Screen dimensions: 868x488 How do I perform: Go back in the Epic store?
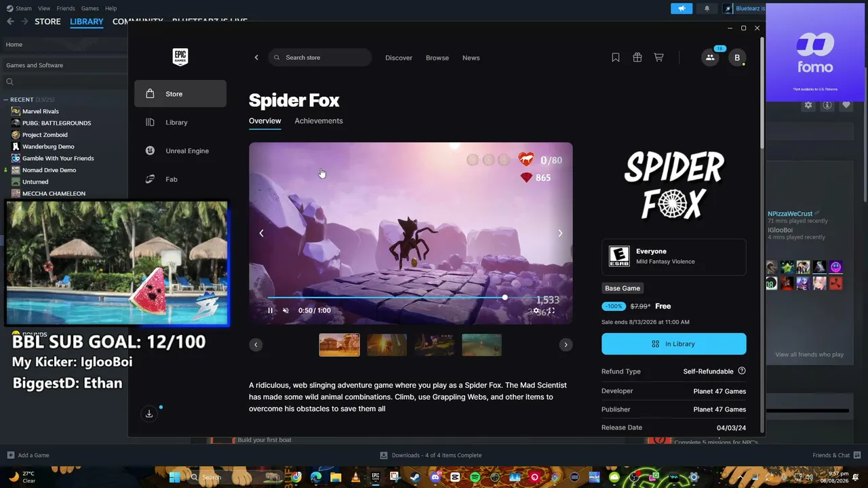[x=256, y=58]
